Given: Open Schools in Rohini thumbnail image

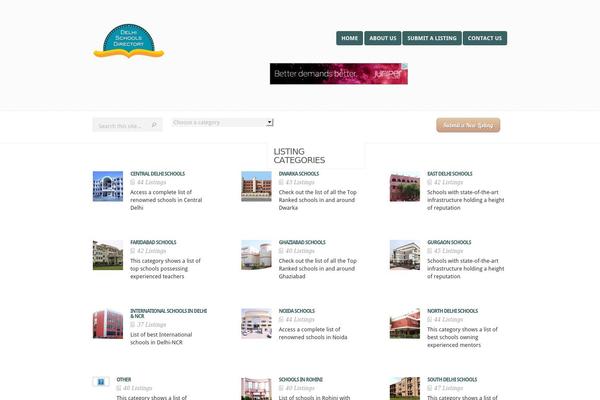Looking at the screenshot, I should click(x=256, y=389).
